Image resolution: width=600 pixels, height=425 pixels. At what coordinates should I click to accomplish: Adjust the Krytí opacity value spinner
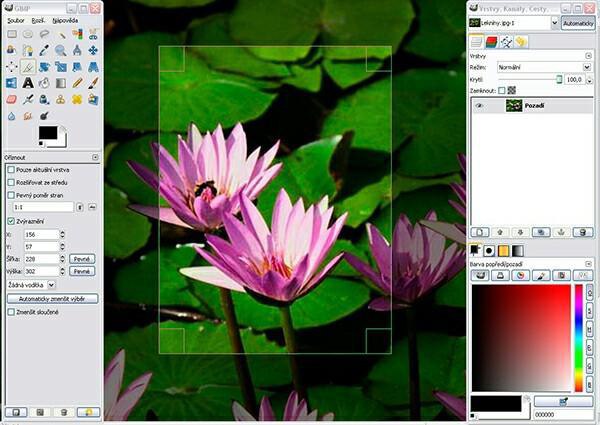[x=589, y=80]
